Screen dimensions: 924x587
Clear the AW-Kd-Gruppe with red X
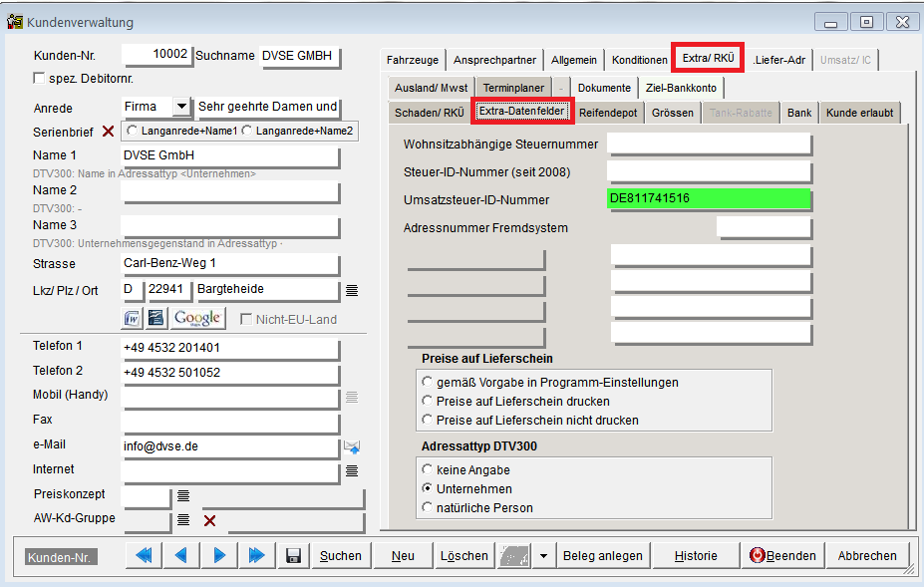209,519
